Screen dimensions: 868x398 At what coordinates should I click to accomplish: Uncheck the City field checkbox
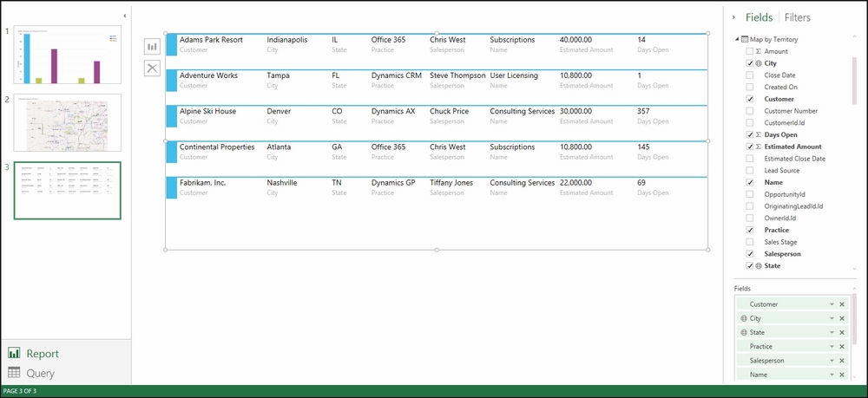click(x=750, y=63)
